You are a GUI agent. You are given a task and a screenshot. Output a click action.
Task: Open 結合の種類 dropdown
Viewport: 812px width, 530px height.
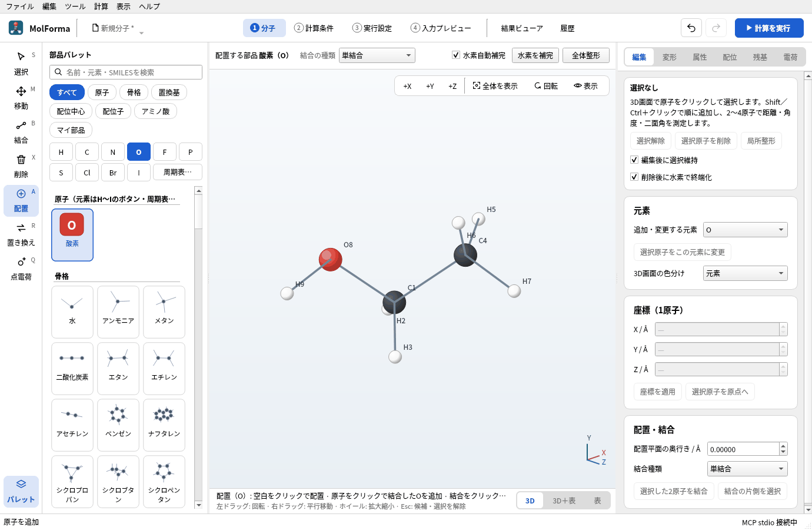(x=377, y=55)
